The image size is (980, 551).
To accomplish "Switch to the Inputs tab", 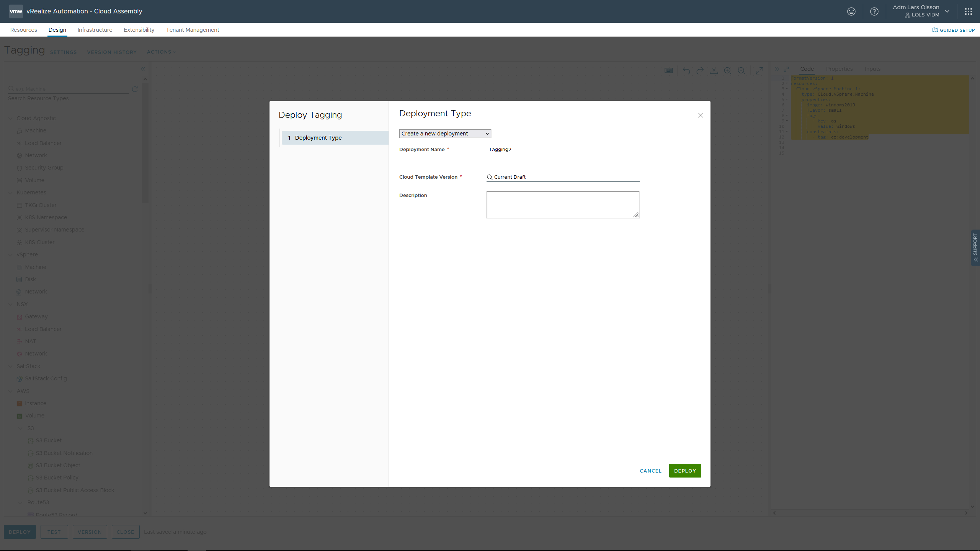I will tap(872, 69).
